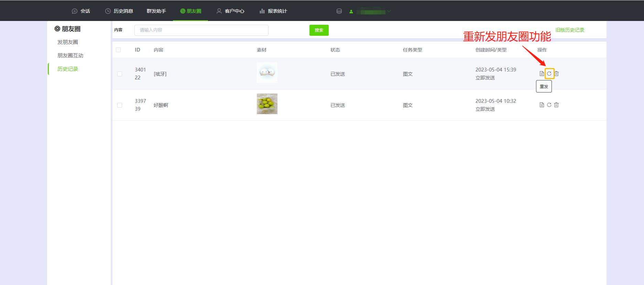Open the 会话 tab
Screen dimensions: 644x285
click(x=81, y=11)
